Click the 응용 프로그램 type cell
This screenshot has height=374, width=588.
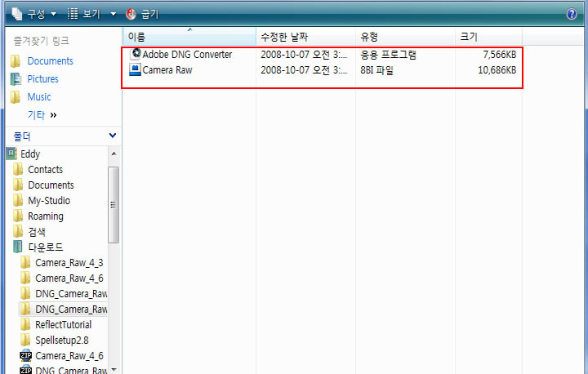pyautogui.click(x=388, y=55)
